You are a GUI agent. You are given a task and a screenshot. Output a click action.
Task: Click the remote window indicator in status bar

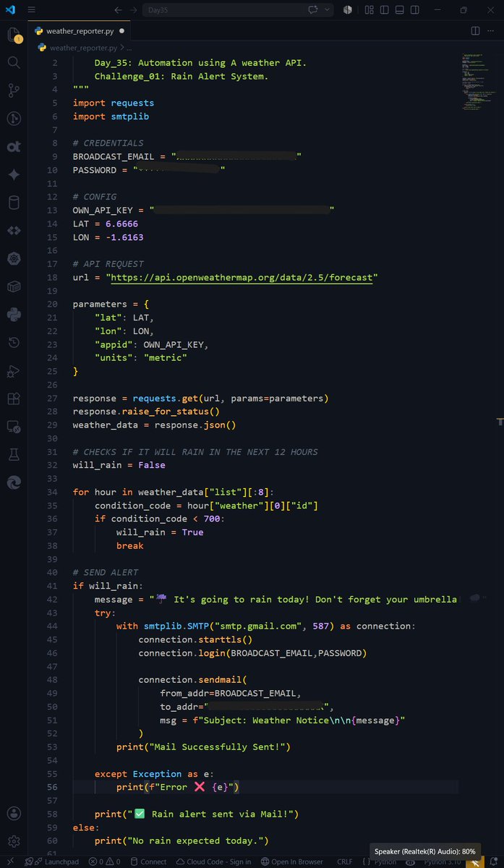[x=10, y=861]
